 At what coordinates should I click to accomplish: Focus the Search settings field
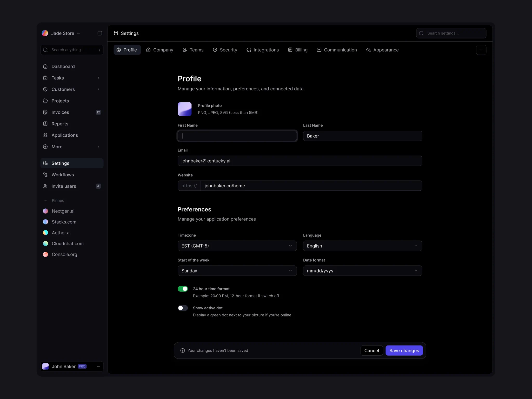pyautogui.click(x=451, y=33)
